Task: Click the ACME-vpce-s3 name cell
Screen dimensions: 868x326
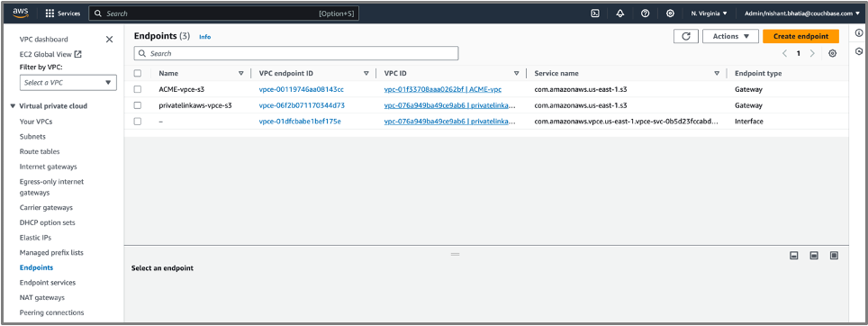Action: click(182, 89)
